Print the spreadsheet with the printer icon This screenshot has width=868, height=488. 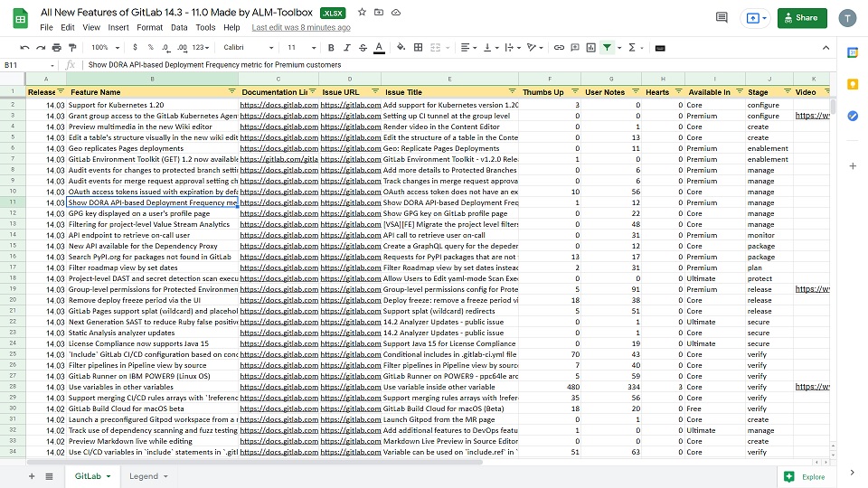56,48
